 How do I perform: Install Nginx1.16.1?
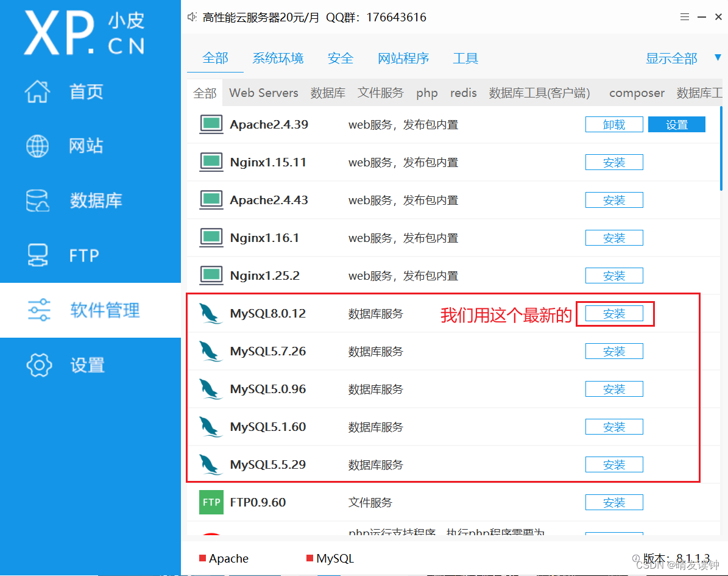tap(614, 238)
